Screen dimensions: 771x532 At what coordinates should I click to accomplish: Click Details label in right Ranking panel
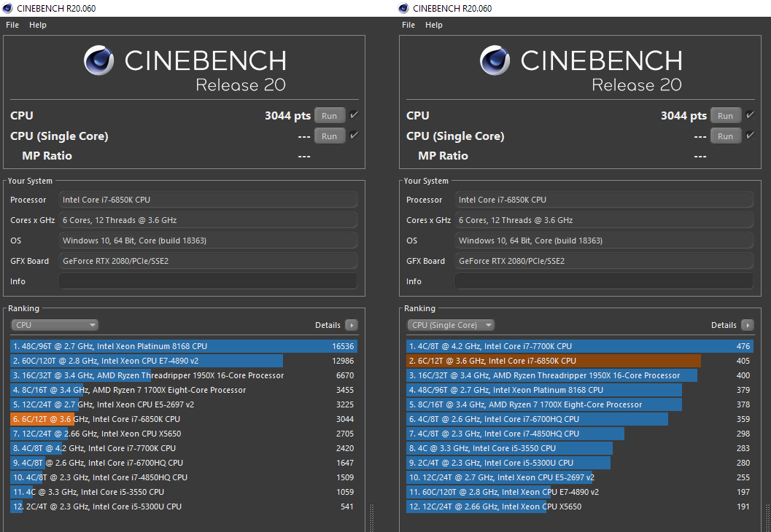[x=724, y=325]
